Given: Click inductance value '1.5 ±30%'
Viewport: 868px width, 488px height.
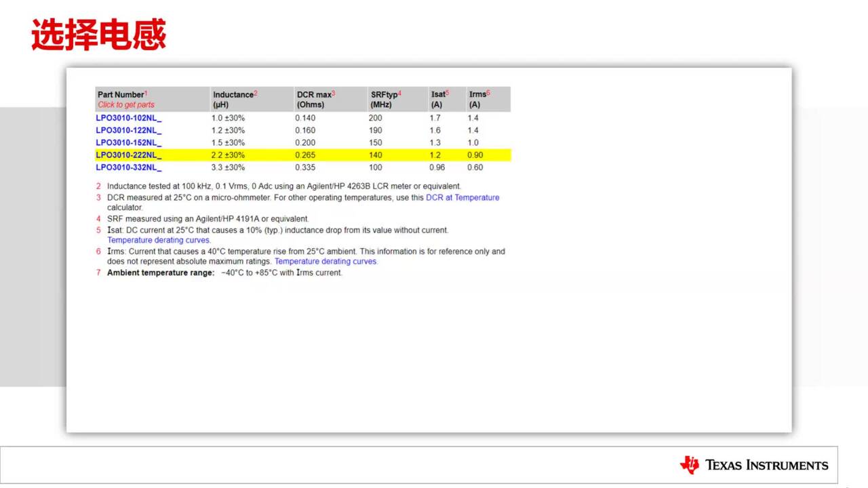Looking at the screenshot, I should (228, 142).
